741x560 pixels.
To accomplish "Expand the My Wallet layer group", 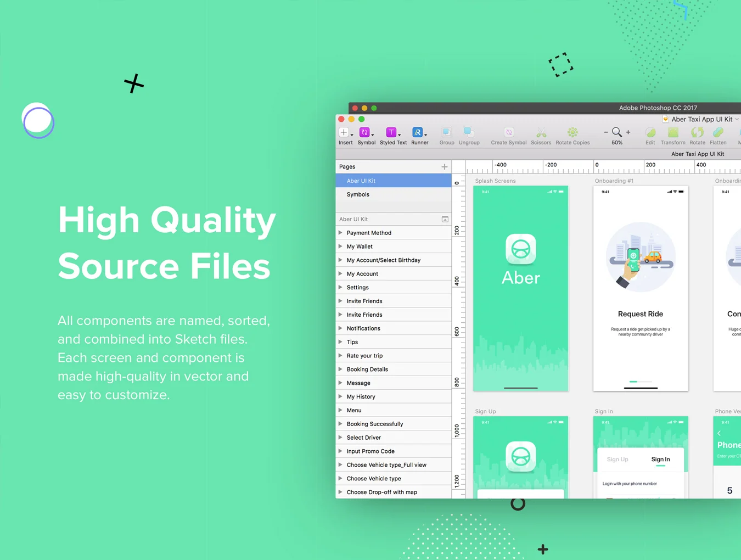I will tap(340, 247).
